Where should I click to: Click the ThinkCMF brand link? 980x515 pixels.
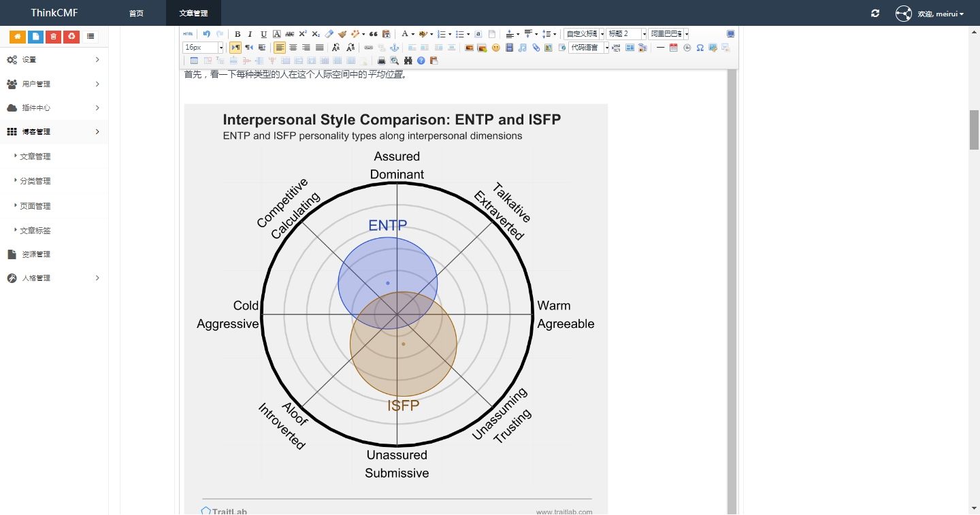point(54,13)
